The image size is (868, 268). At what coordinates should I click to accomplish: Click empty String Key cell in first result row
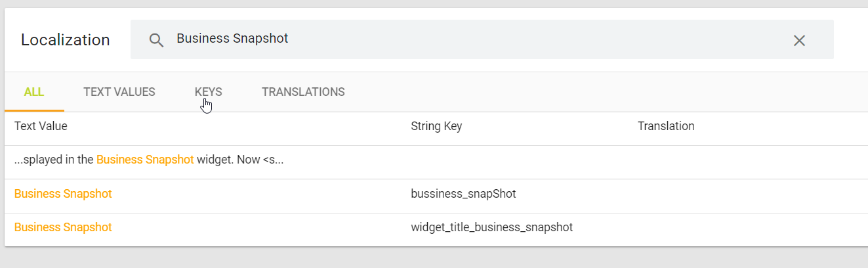coord(512,160)
